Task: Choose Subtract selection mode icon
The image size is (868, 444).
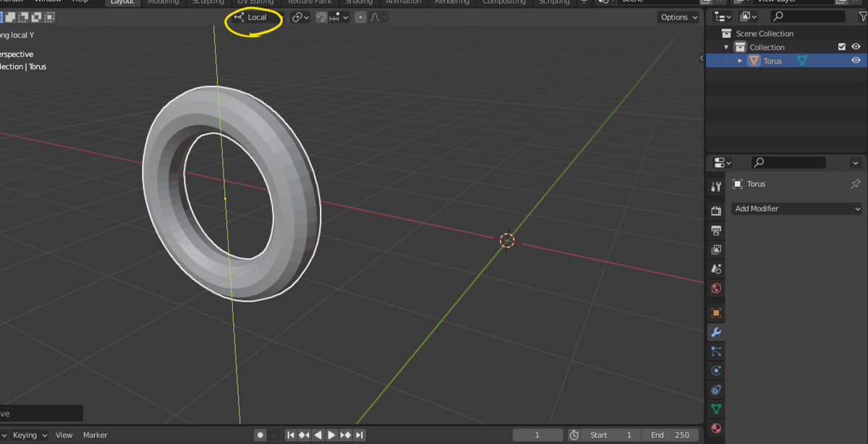Action: (x=24, y=17)
